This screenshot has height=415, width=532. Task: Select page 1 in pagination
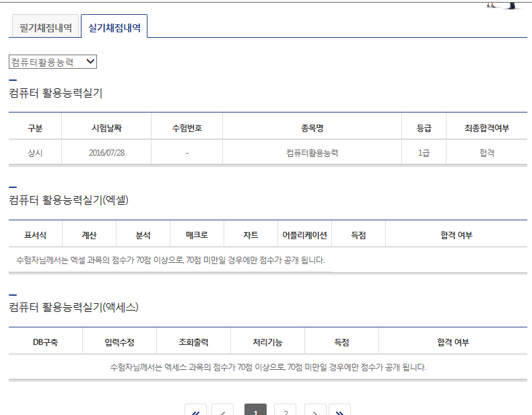(x=255, y=410)
